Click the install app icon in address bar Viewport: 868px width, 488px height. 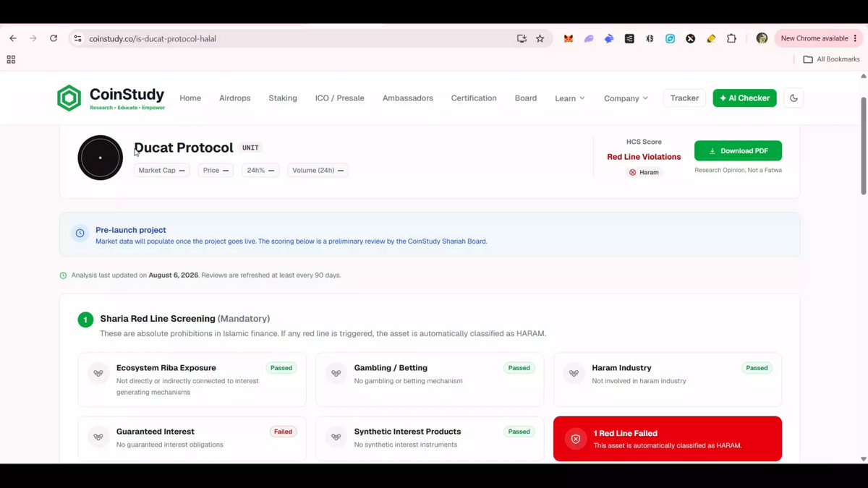(x=522, y=38)
